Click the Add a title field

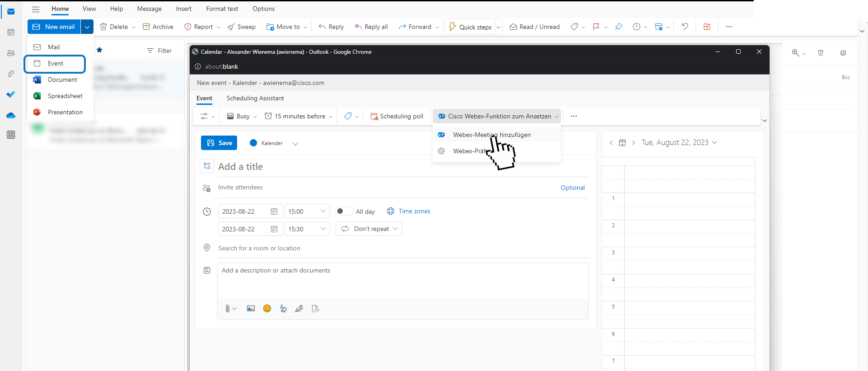[x=403, y=167]
